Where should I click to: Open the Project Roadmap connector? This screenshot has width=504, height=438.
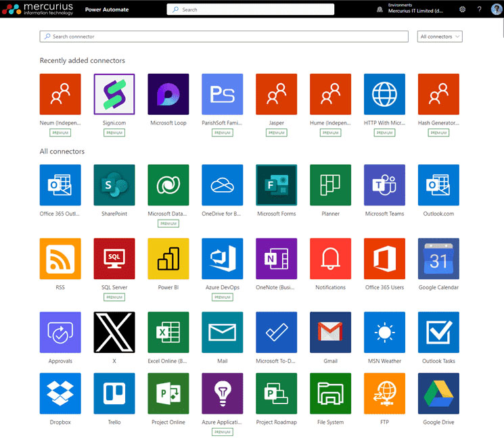coord(276,393)
